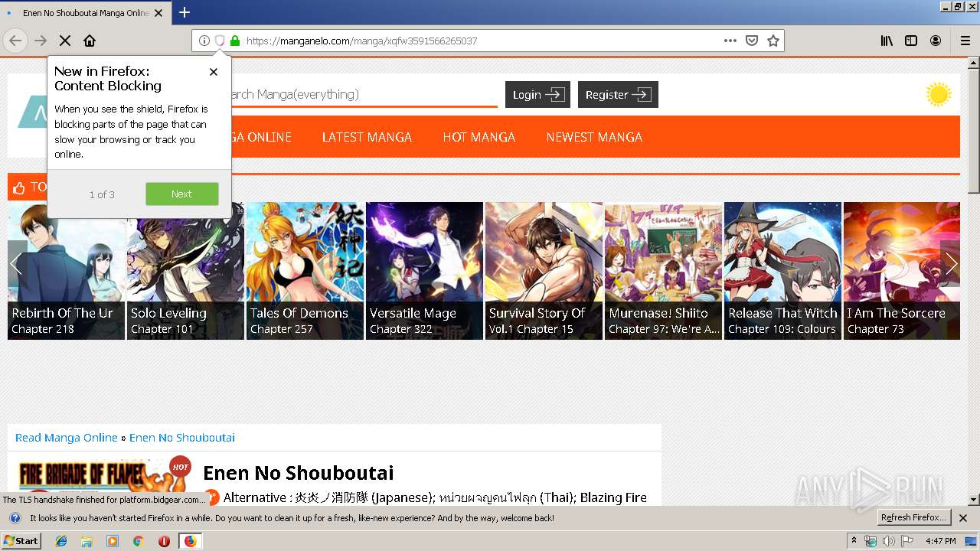Click Firefox taskbar button
The width and height of the screenshot is (980, 551).
pos(190,541)
